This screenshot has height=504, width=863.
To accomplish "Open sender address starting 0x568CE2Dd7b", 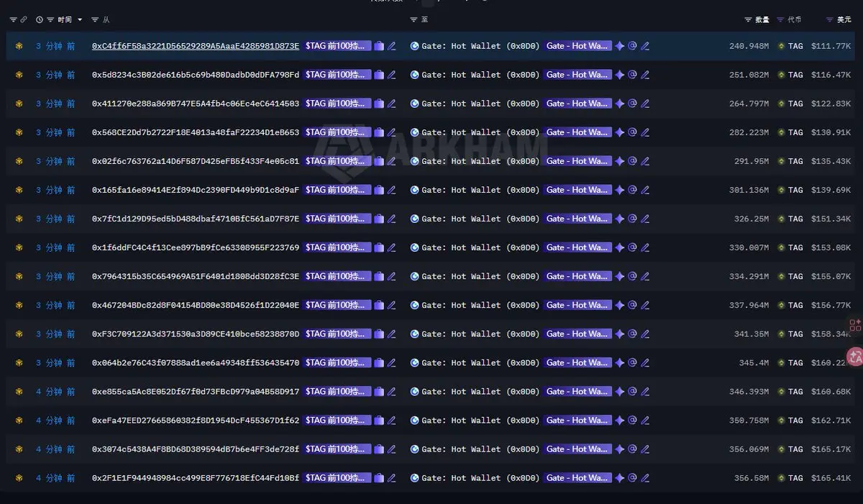I will (x=196, y=132).
